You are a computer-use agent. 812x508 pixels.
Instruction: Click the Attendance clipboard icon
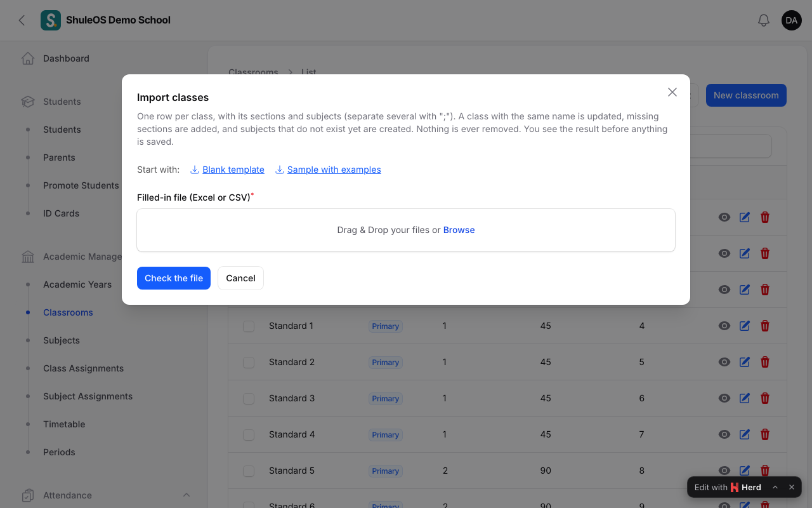click(28, 495)
